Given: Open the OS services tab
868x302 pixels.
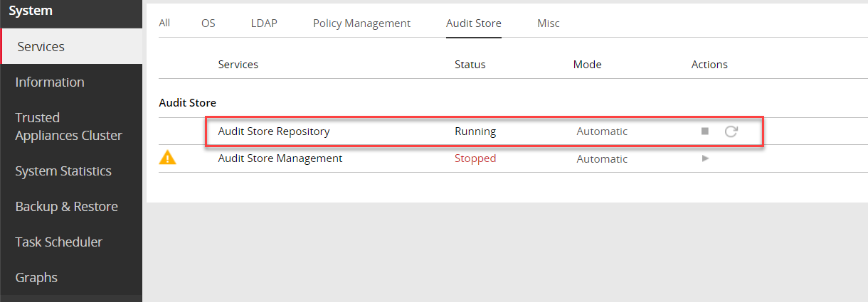Looking at the screenshot, I should (208, 23).
